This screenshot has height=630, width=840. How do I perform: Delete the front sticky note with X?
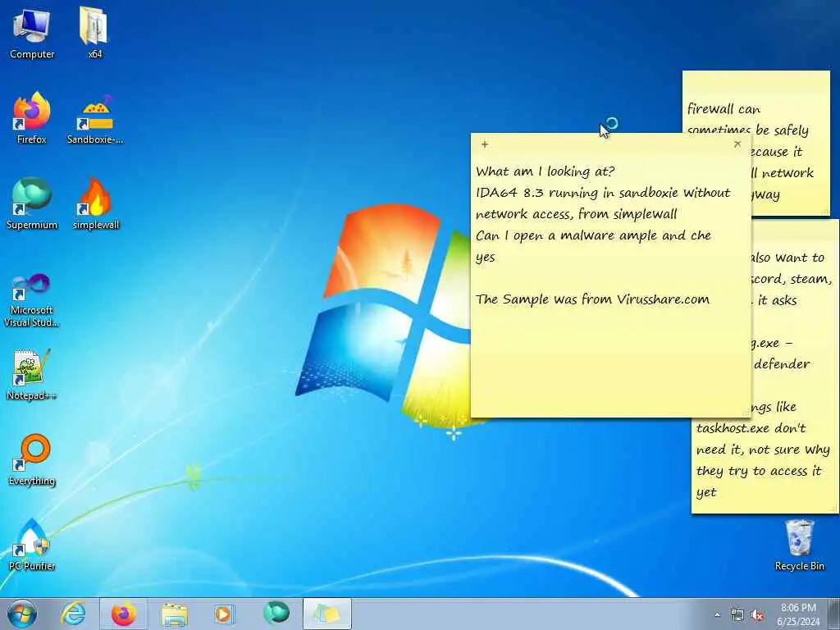(737, 144)
